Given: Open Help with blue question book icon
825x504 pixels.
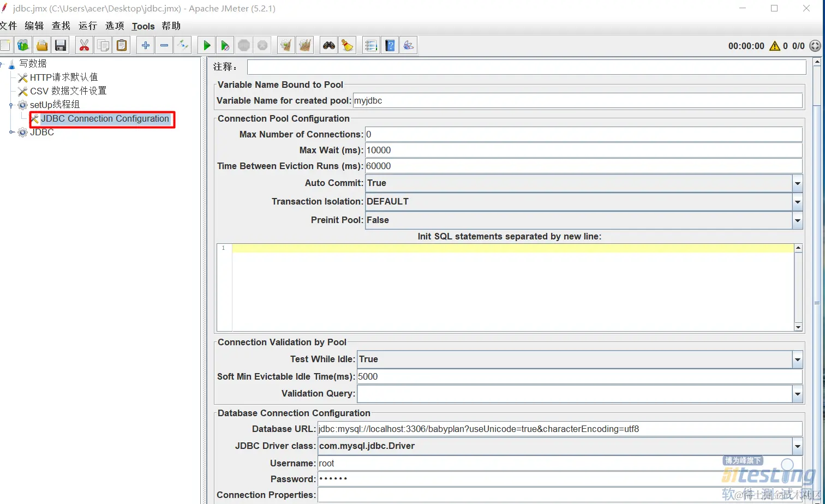Looking at the screenshot, I should coord(390,45).
